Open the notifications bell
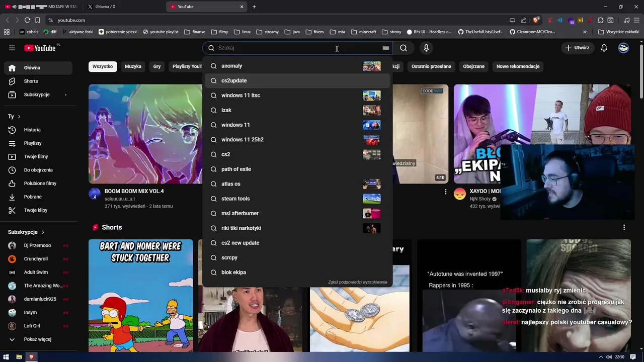The height and width of the screenshot is (362, 644). pyautogui.click(x=604, y=48)
